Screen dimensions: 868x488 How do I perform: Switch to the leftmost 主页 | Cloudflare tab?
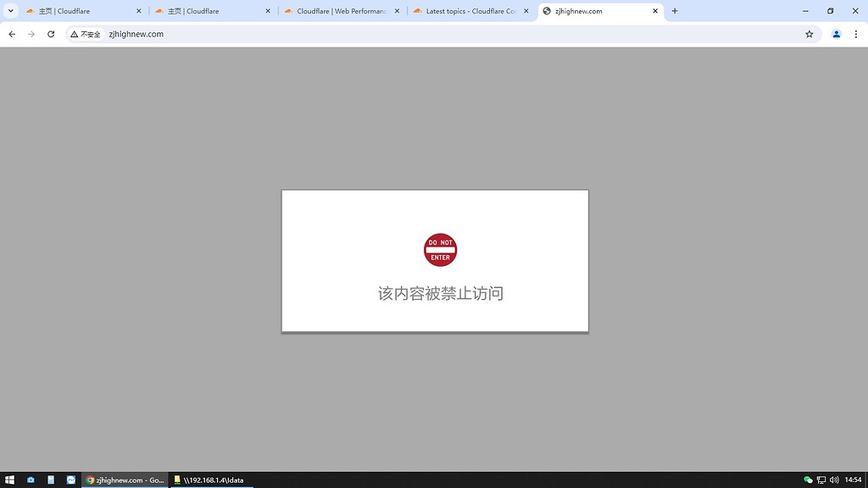pyautogui.click(x=83, y=11)
